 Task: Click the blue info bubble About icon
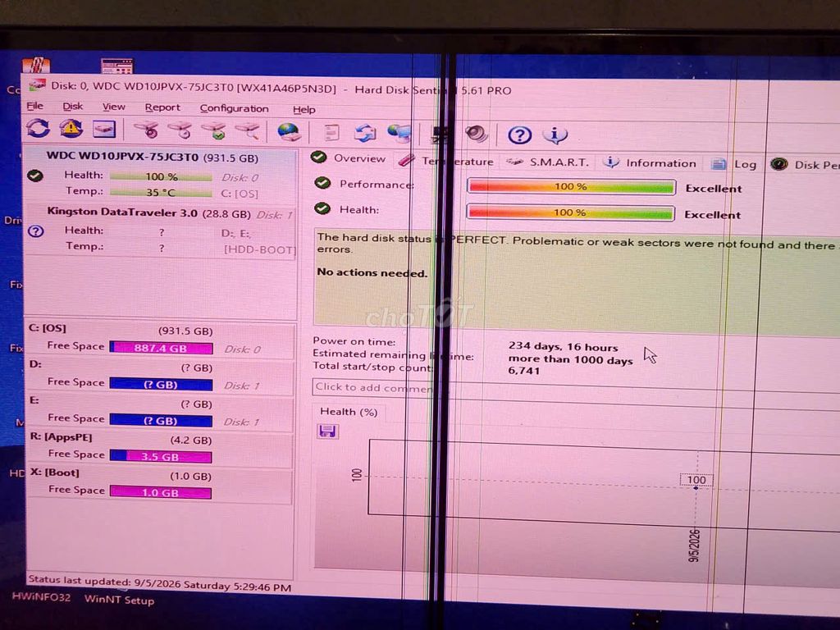(555, 135)
